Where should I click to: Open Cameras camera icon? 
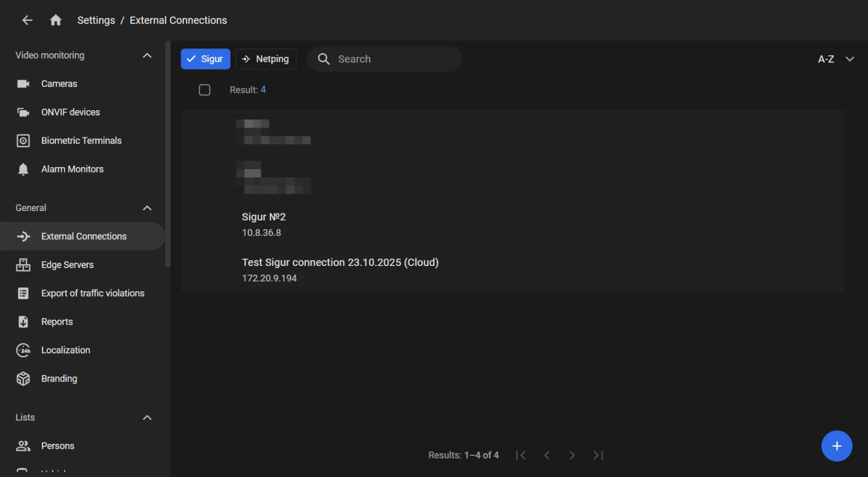click(x=23, y=84)
